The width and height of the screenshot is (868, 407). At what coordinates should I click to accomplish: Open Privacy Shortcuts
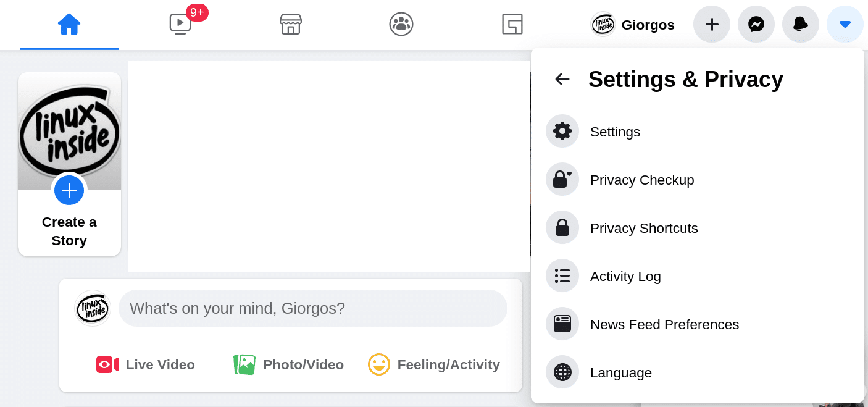pos(698,228)
